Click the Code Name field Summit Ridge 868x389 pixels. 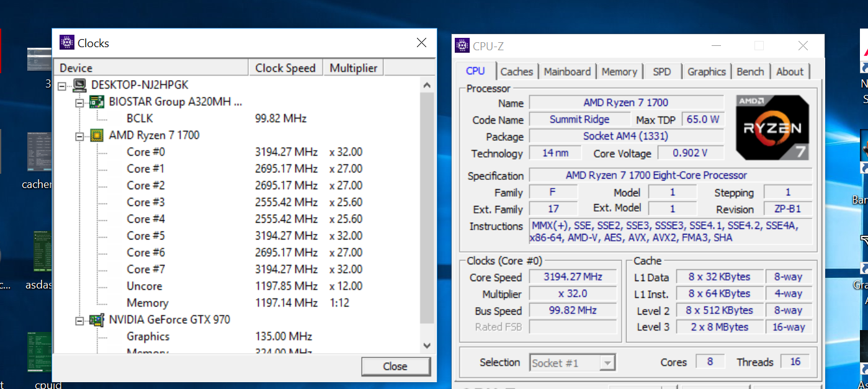point(579,119)
